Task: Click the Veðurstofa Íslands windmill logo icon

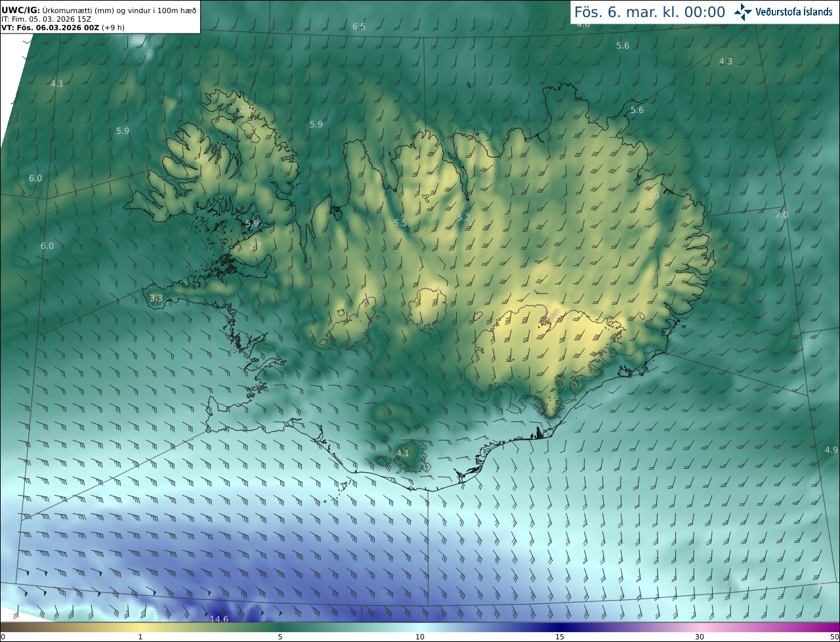Action: [x=743, y=11]
